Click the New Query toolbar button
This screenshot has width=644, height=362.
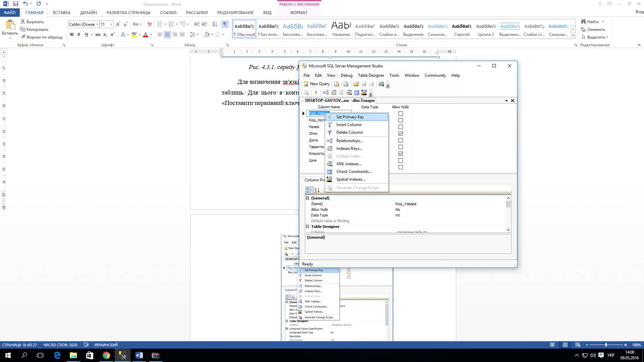tap(316, 84)
